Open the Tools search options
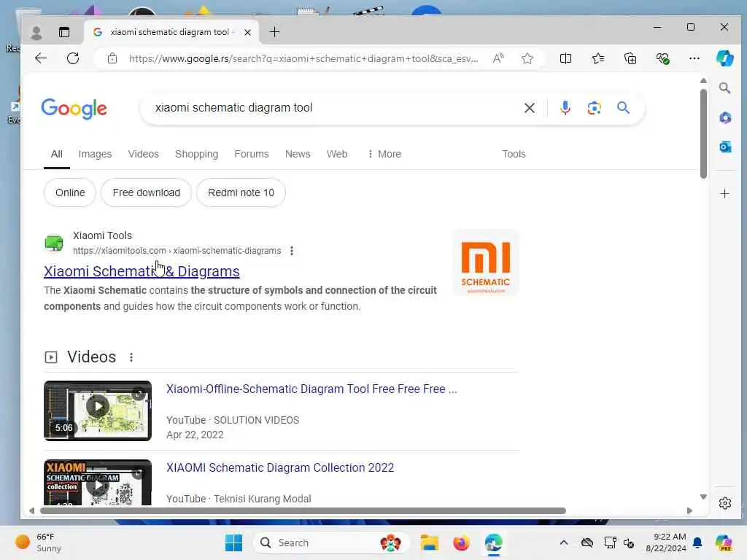The image size is (747, 560). tap(514, 155)
